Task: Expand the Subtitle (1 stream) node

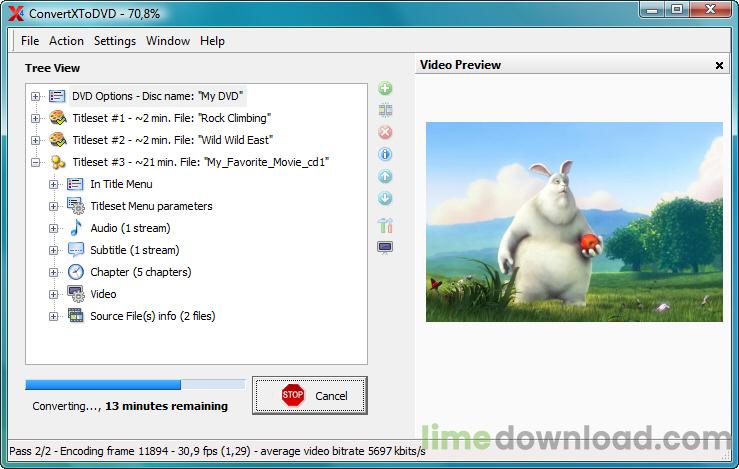Action: (53, 250)
